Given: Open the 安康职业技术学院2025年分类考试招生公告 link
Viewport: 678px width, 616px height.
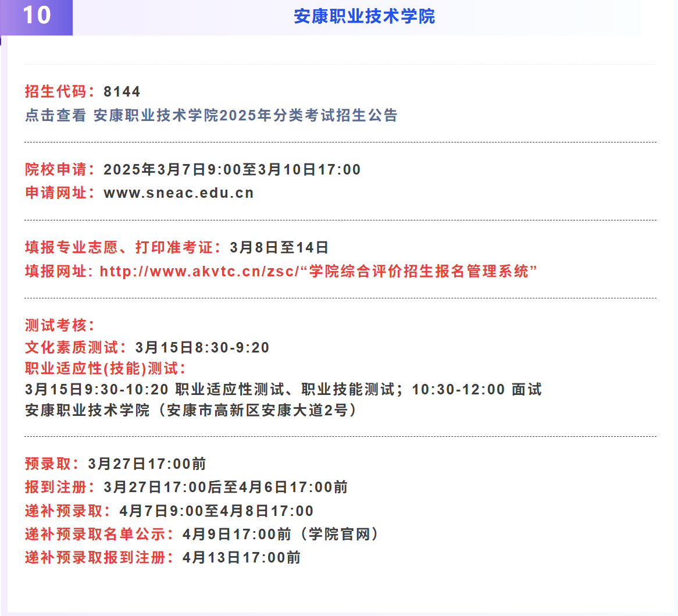Looking at the screenshot, I should coord(245,115).
